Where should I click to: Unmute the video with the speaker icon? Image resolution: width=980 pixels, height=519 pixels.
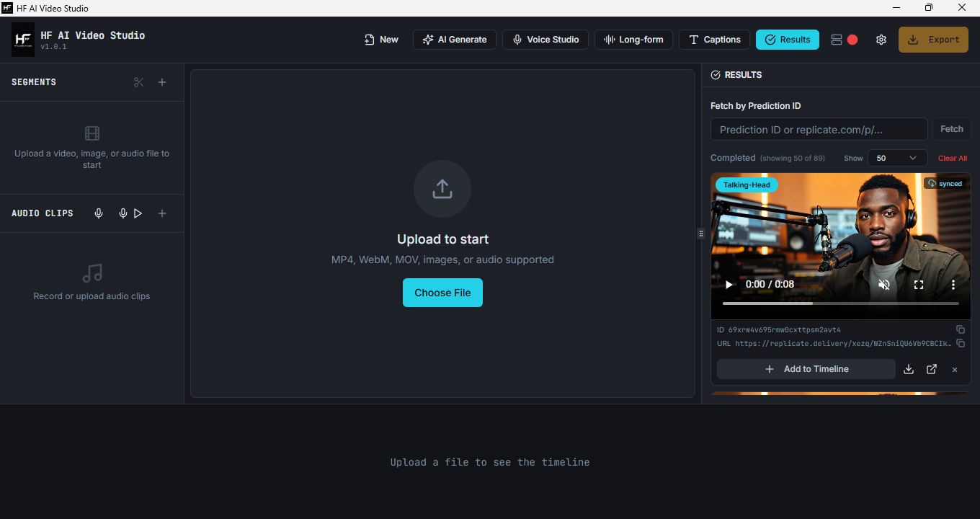point(884,285)
